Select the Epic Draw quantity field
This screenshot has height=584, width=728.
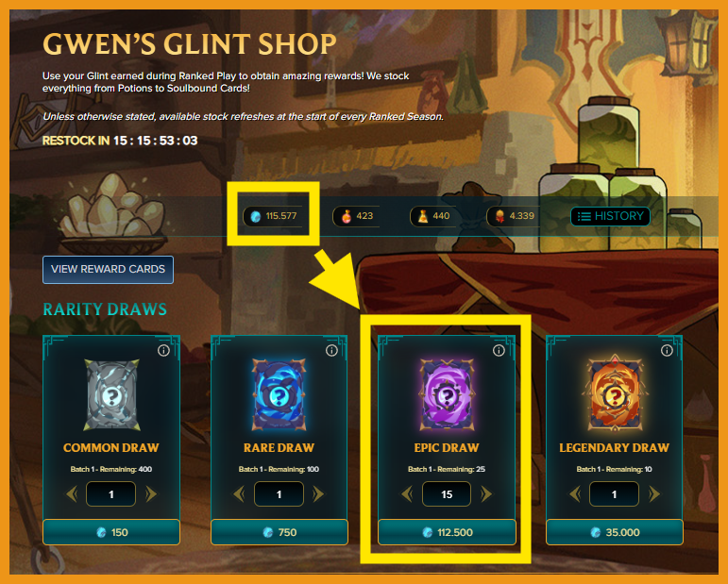[447, 494]
